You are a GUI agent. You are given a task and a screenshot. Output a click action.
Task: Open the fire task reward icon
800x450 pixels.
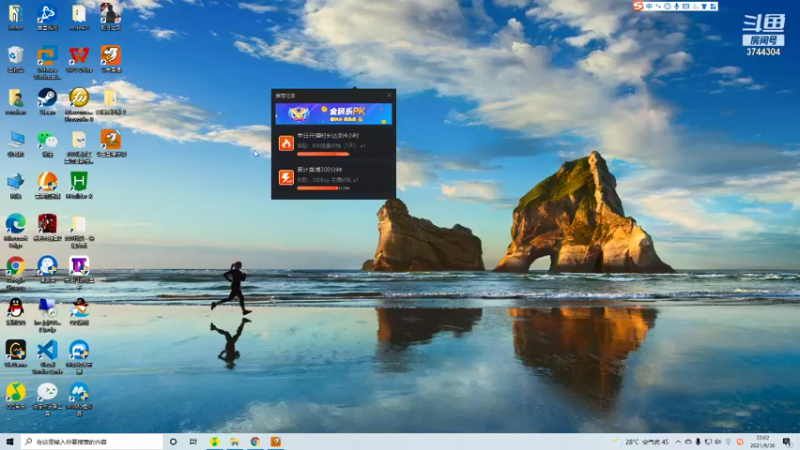pos(286,143)
